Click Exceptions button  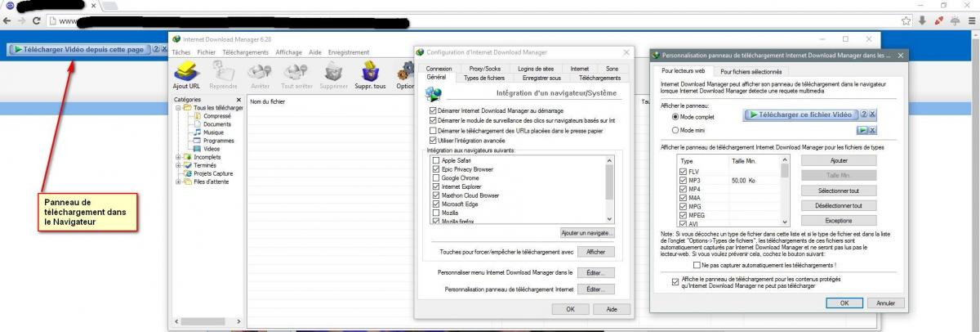(x=839, y=220)
